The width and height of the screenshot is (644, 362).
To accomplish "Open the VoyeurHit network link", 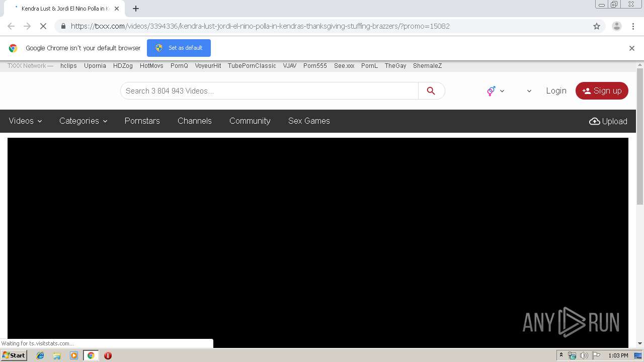I will [x=208, y=66].
